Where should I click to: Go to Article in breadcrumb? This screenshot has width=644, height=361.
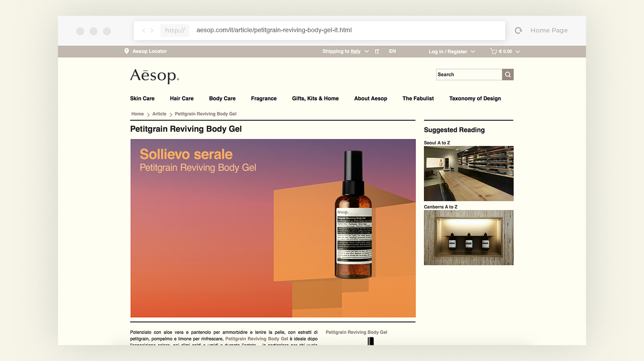pyautogui.click(x=159, y=114)
